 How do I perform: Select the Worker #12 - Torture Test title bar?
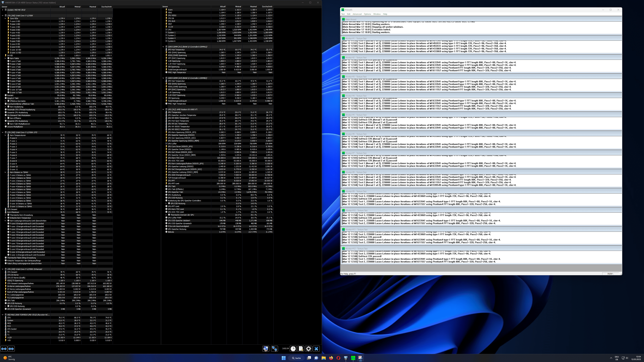coord(481,249)
